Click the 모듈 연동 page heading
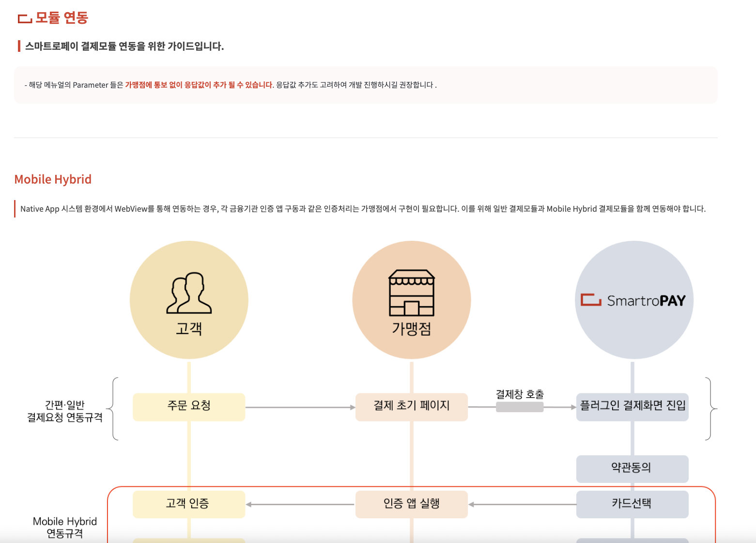This screenshot has height=543, width=756. [62, 18]
